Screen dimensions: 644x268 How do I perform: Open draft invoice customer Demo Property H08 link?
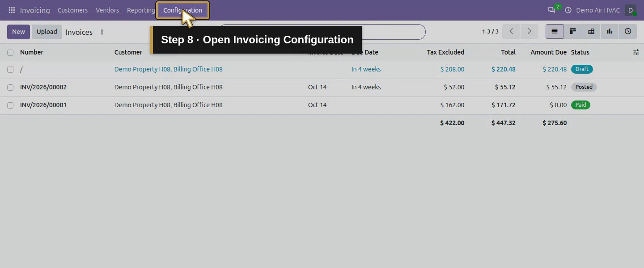pyautogui.click(x=169, y=69)
